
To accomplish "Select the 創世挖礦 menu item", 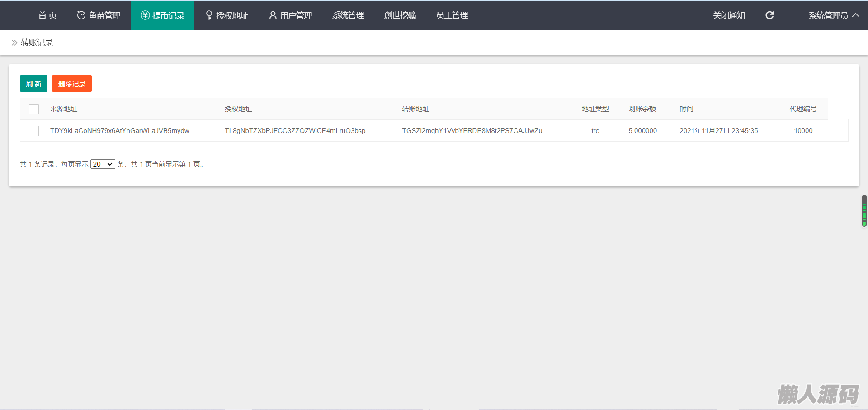I will click(400, 15).
